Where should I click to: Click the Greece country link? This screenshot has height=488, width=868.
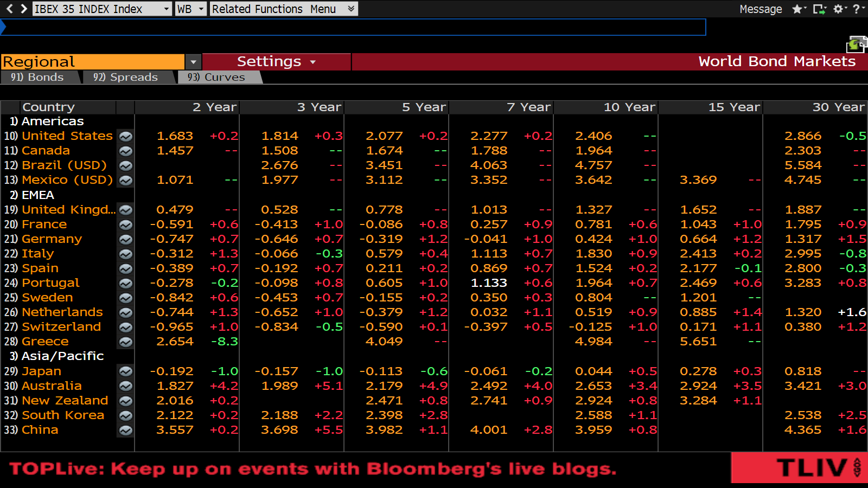pos(45,342)
